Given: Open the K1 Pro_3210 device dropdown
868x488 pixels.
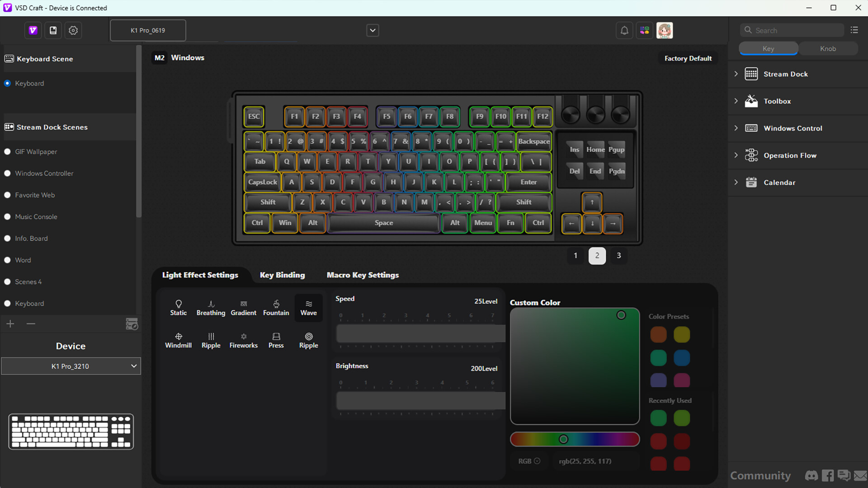Looking at the screenshot, I should click(71, 366).
